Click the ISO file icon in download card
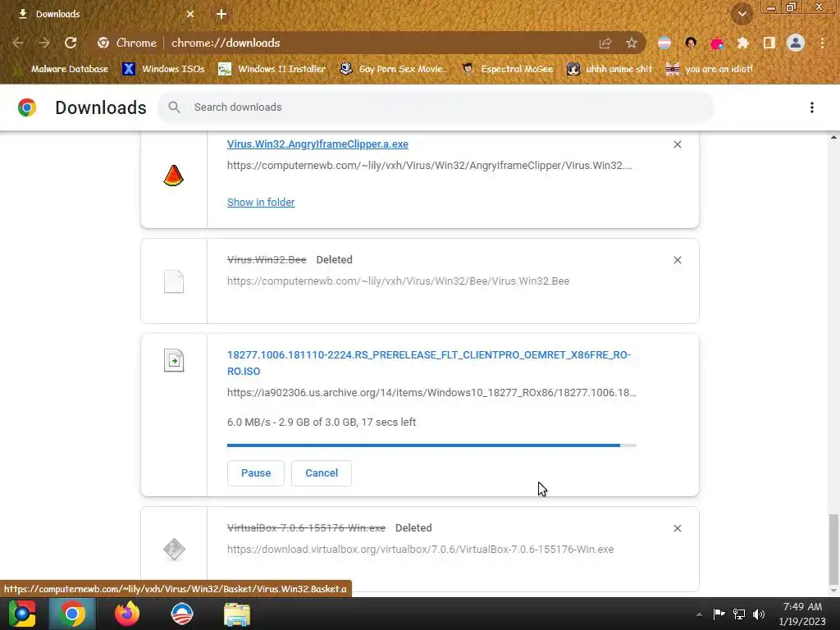The height and width of the screenshot is (630, 840). point(174,361)
